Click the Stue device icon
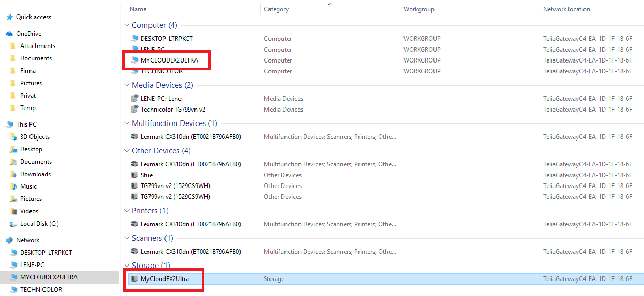The width and height of the screenshot is (644, 296). (135, 175)
